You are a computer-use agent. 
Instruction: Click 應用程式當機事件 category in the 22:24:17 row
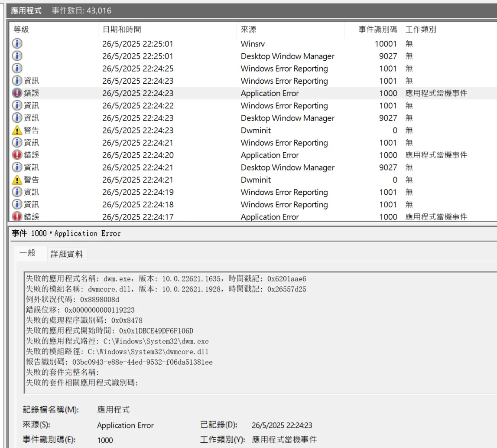(436, 217)
